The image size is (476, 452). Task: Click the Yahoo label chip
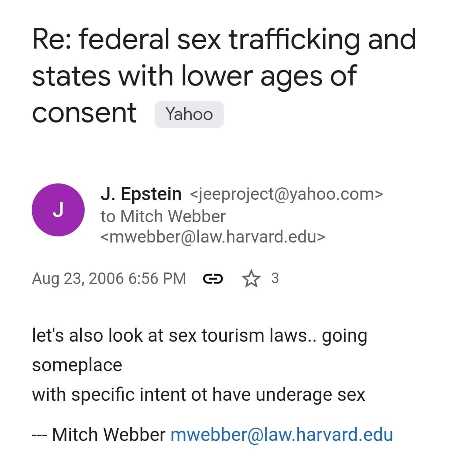189,115
